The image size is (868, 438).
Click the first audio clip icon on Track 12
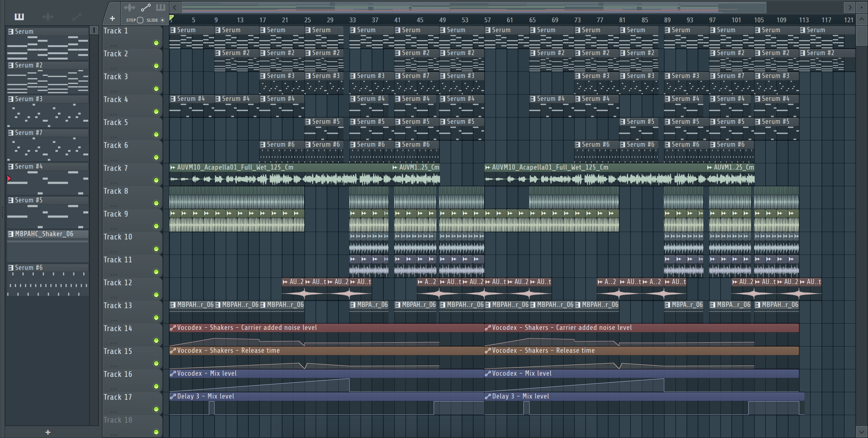click(285, 282)
